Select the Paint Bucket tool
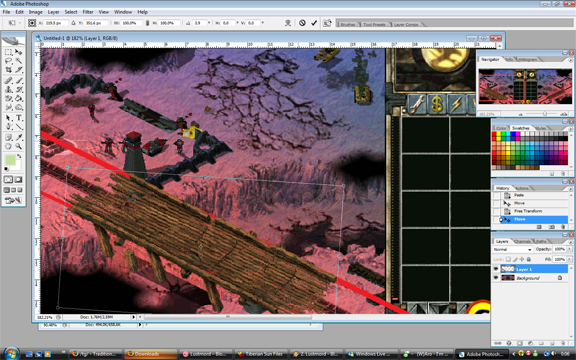Screen dimensions: 576x360 point(19,98)
